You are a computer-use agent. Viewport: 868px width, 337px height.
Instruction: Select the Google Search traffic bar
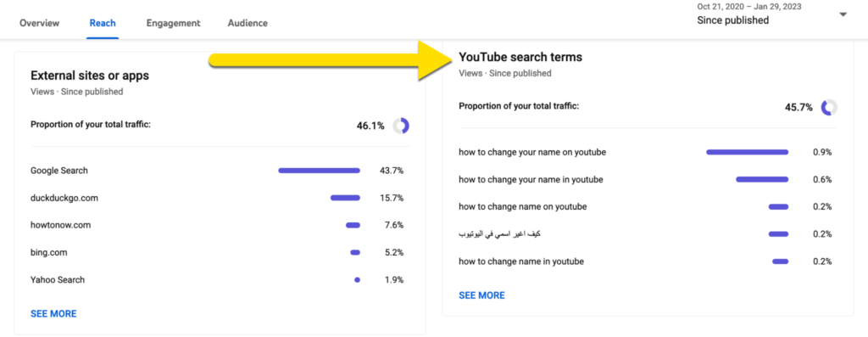click(x=319, y=171)
